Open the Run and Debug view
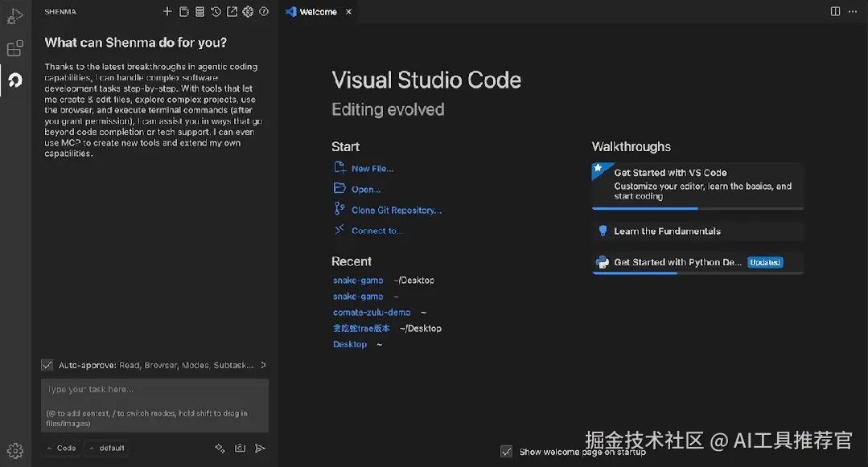Screen dimensions: 868x467 [15, 16]
